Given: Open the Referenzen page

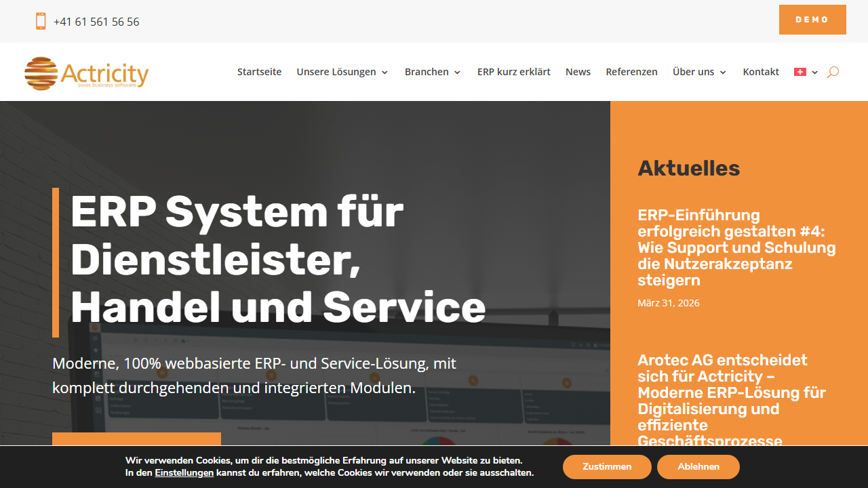Looking at the screenshot, I should point(631,72).
